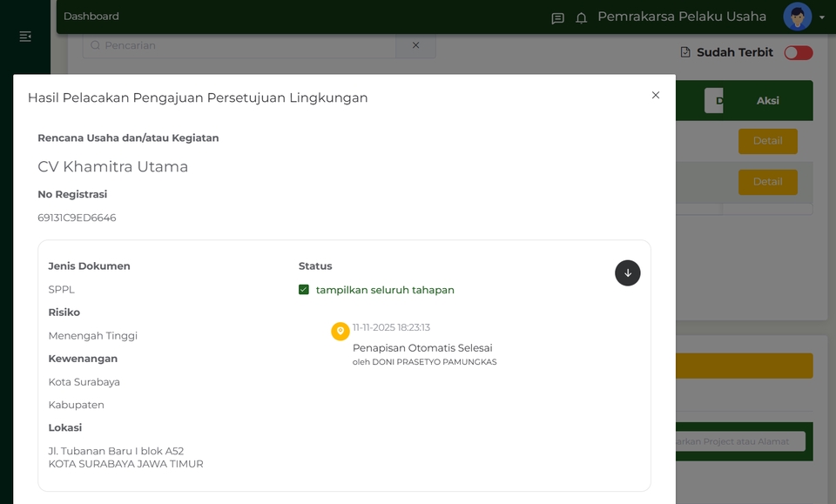The image size is (836, 504).
Task: Expand status details with the dark circular arrow
Action: [x=628, y=272]
